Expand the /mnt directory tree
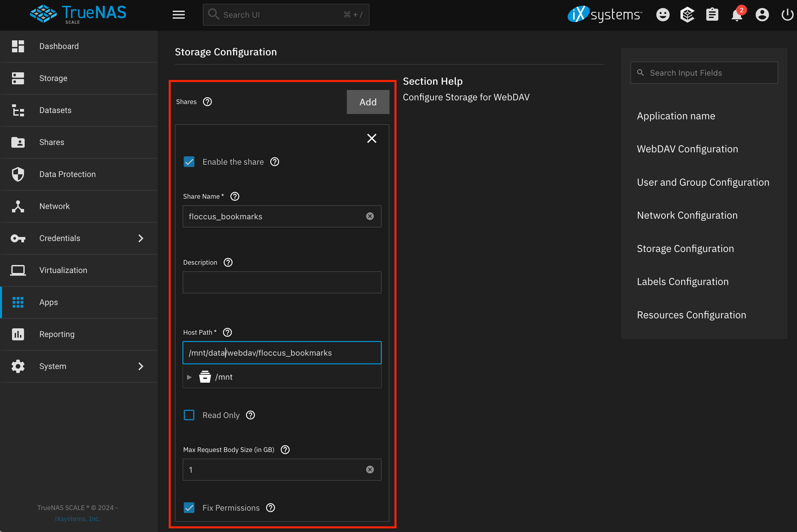 189,377
